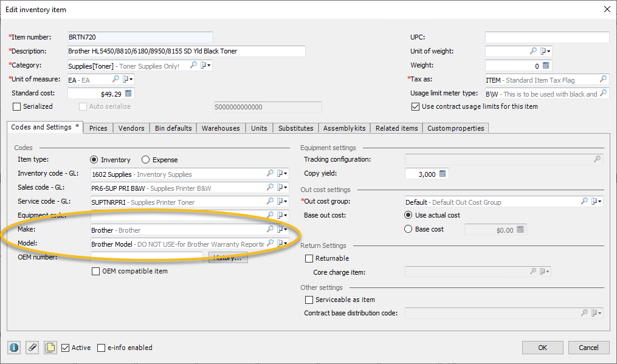
Task: Go to the Bin defaults tab
Action: [173, 128]
